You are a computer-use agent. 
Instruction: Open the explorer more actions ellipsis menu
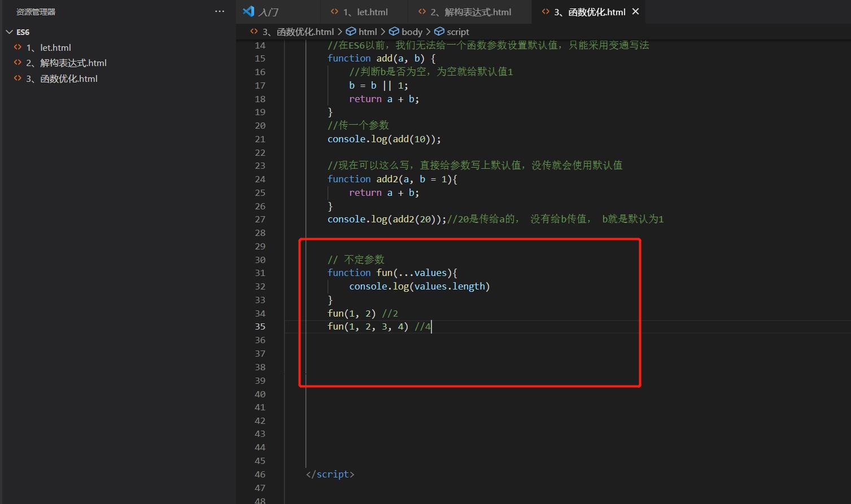[220, 11]
